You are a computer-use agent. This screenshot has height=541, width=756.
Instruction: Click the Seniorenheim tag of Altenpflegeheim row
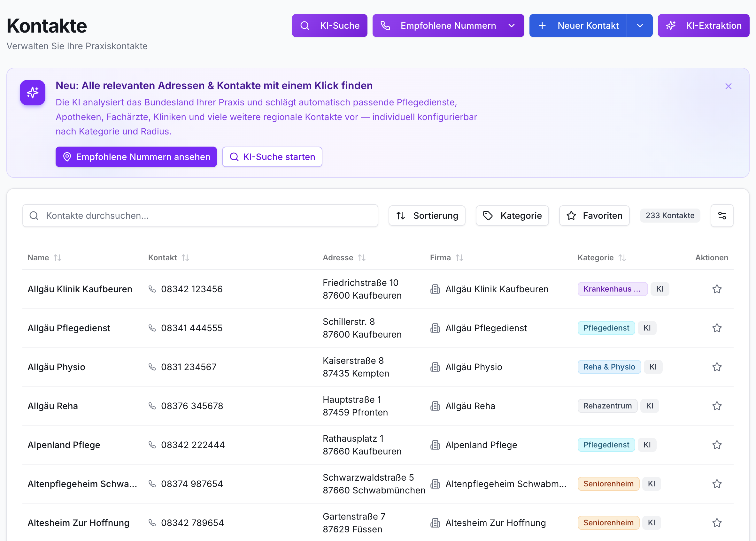pyautogui.click(x=608, y=484)
